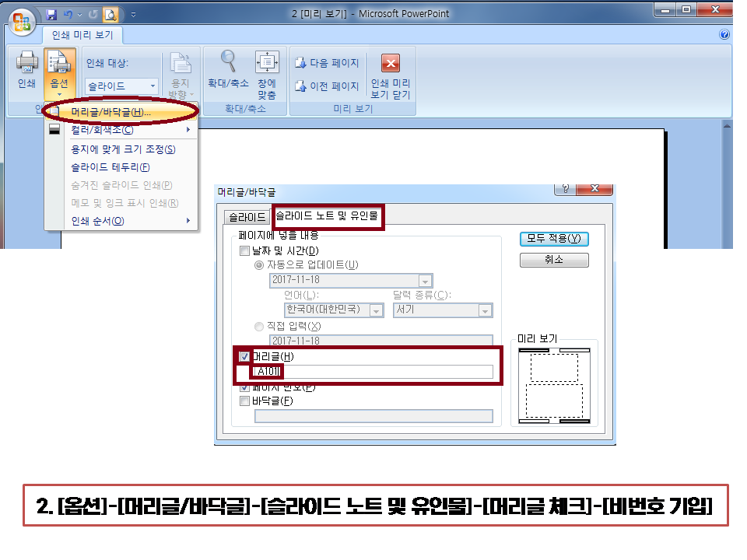
Task: Toggle the Header (머리글) checkbox
Action: (x=245, y=356)
